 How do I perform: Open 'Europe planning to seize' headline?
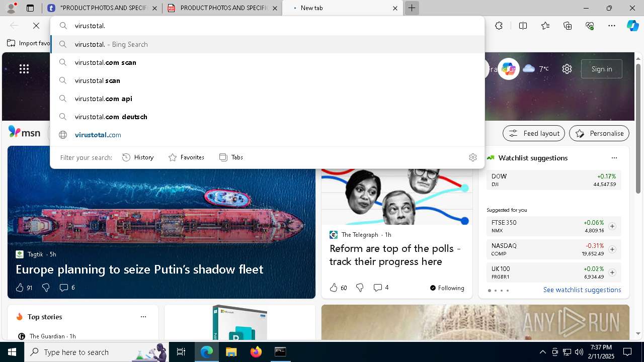click(139, 269)
